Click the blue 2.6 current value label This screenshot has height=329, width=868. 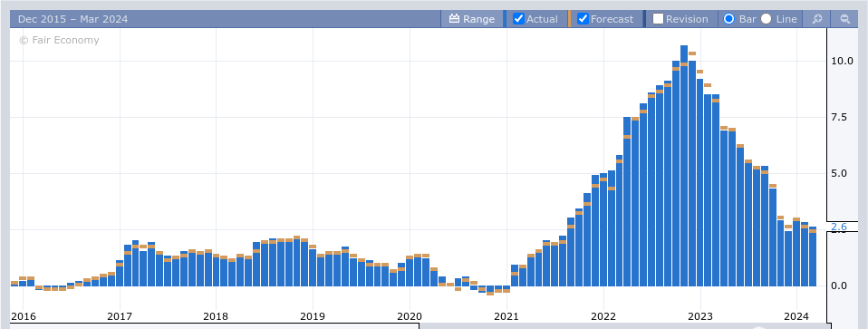click(x=839, y=227)
